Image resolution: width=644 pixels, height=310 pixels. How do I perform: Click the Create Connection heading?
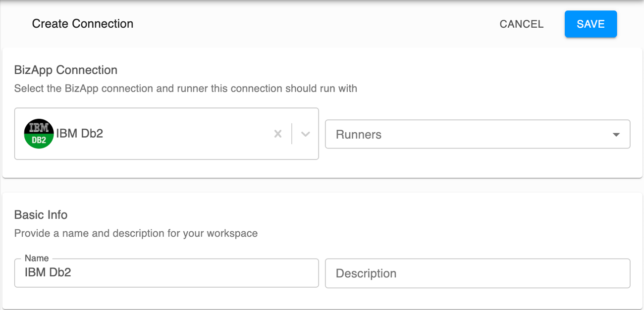pos(82,23)
